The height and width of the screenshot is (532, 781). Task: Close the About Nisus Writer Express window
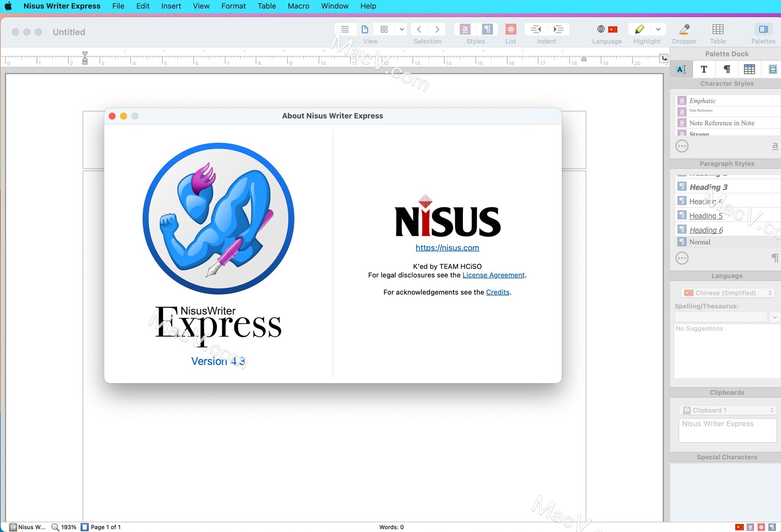[x=112, y=116]
